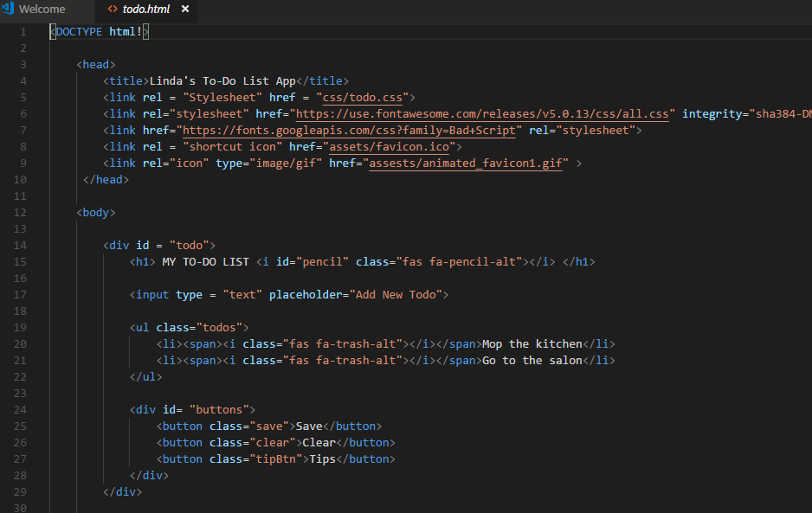Switch to the Welcome tab
Screen dimensions: 812x513
42,10
